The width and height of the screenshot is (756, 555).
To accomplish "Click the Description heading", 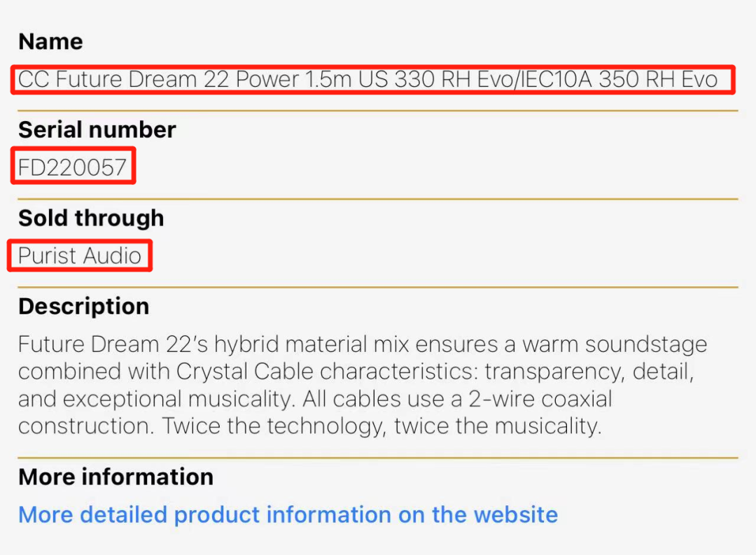I will (x=83, y=306).
